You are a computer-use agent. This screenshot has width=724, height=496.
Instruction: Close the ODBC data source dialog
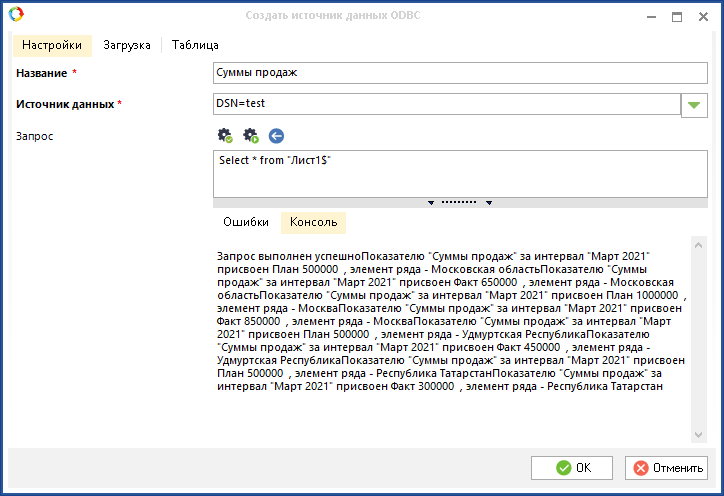(x=704, y=17)
